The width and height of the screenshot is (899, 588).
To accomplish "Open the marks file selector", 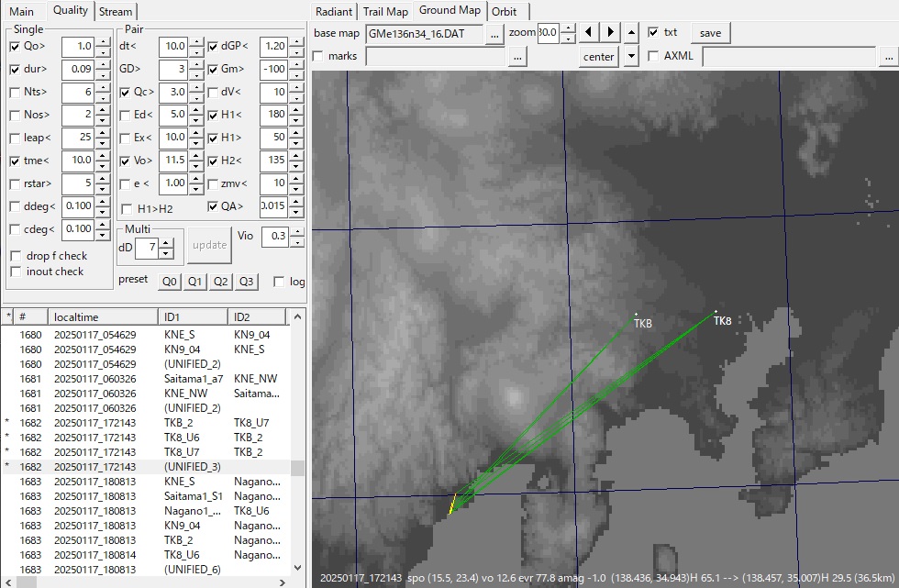I will 517,56.
